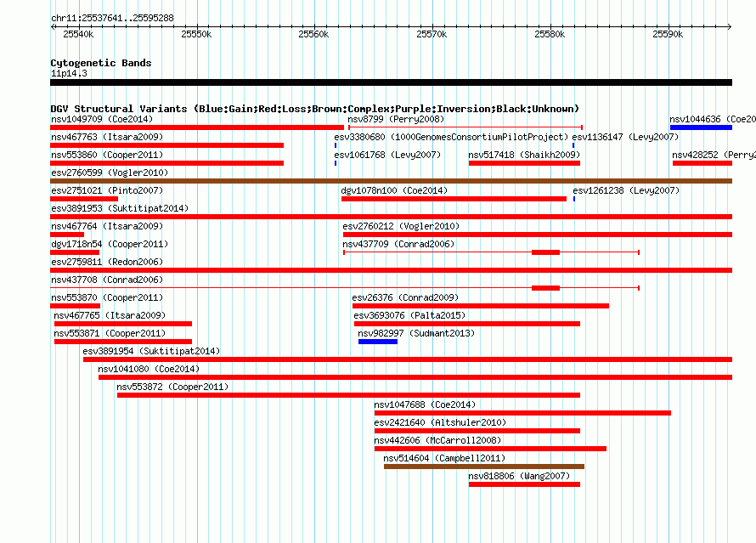This screenshot has width=756, height=543.
Task: Click esv1261238 (Levy2007) label
Action: coord(626,190)
